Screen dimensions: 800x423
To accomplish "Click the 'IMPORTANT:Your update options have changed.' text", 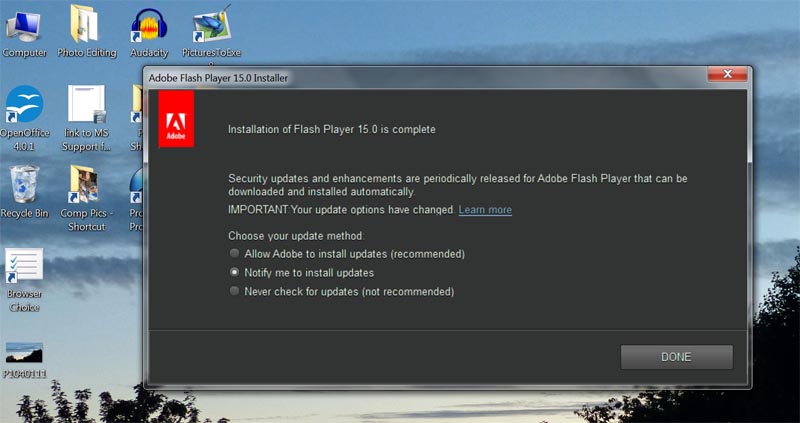I will (x=341, y=210).
